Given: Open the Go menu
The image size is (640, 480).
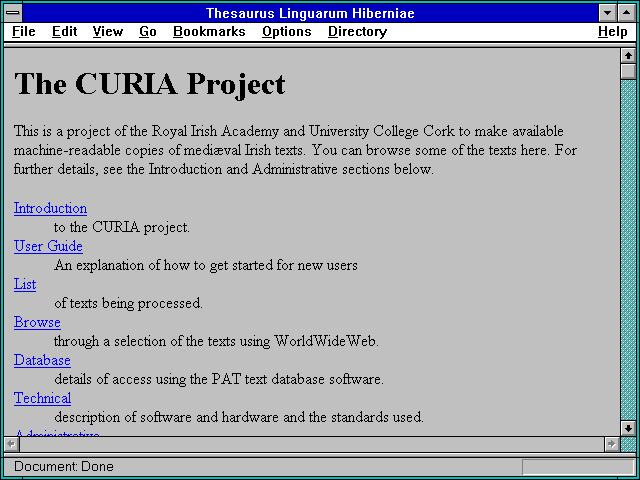Looking at the screenshot, I should (x=148, y=32).
